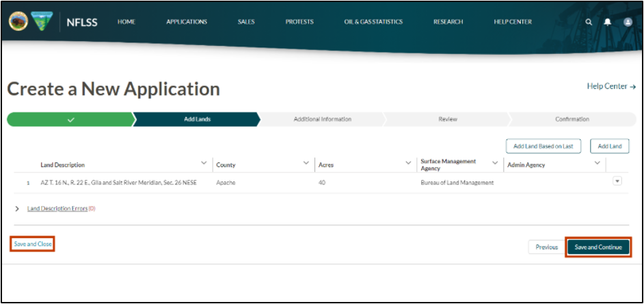Click the BLM triangle logo
Viewport: 644px width, 304px height.
pos(42,21)
